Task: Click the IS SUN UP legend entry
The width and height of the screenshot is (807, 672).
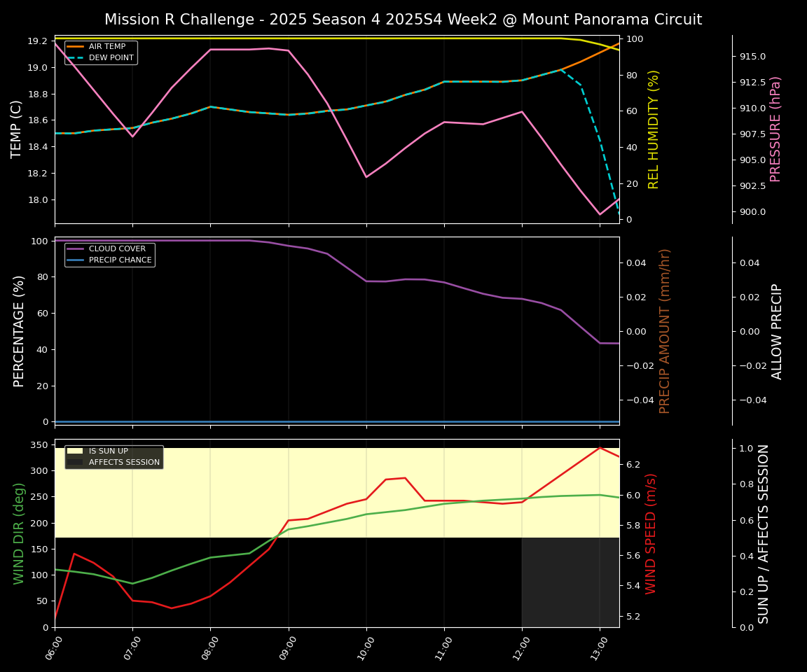Action: coord(107,451)
